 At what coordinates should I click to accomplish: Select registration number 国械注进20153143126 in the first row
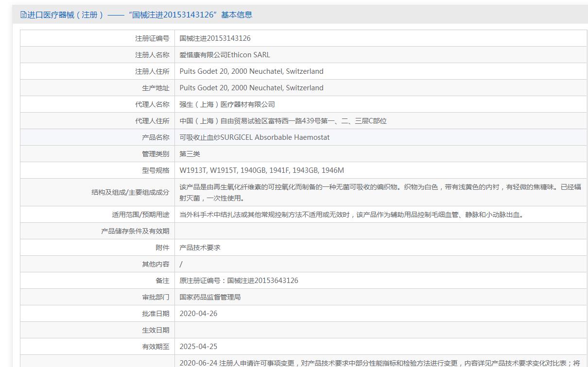point(215,38)
